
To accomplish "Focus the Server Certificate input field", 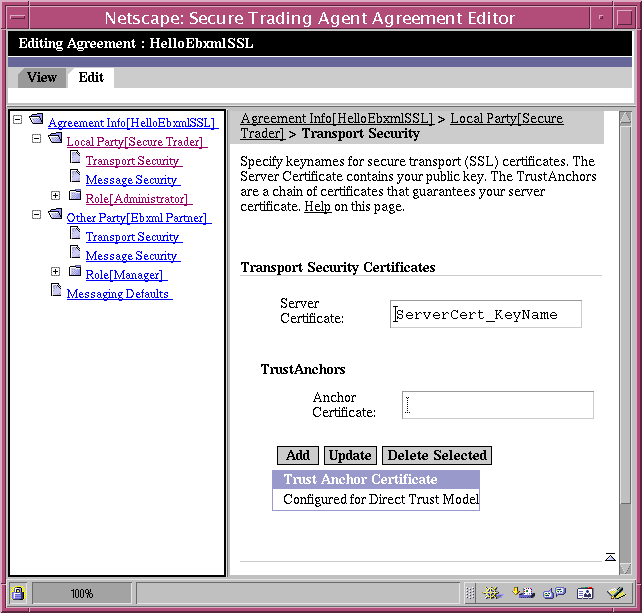I will [486, 314].
